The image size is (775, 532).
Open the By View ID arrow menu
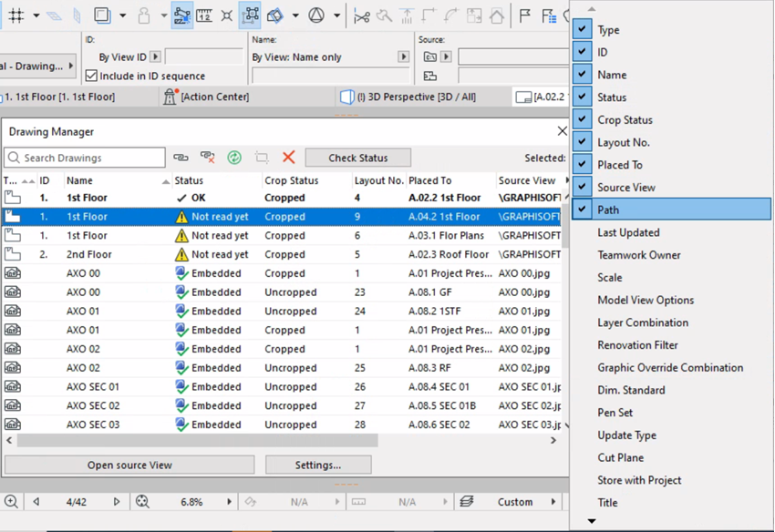coord(155,56)
